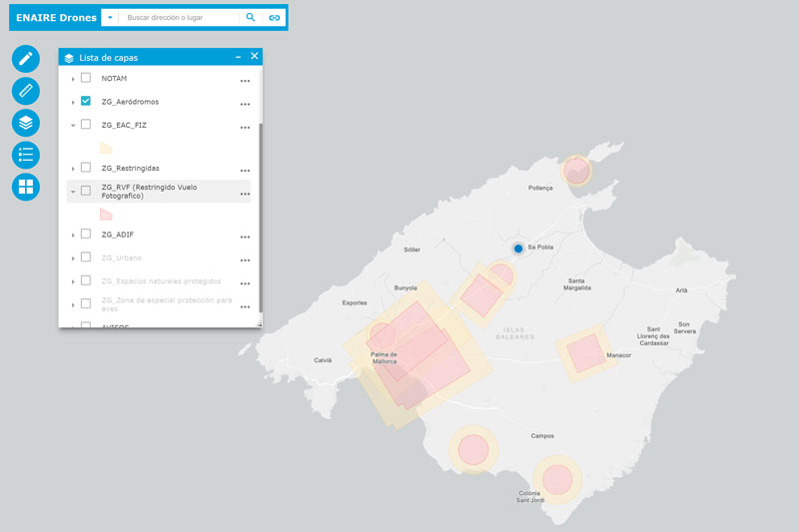Viewport: 799px width, 532px height.
Task: Enable the ZG_Restringidas layer checkbox
Action: click(x=86, y=168)
